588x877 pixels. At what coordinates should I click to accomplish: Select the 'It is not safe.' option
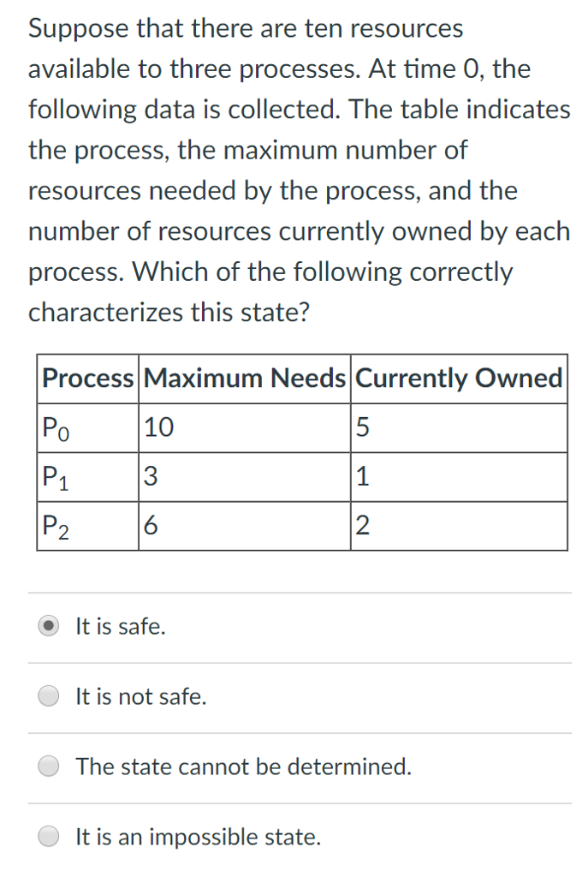pos(48,695)
